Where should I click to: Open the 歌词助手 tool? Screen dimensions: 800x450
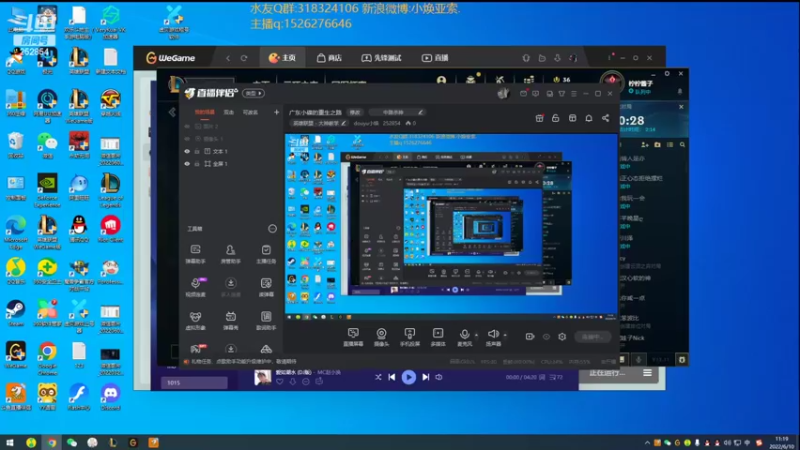pos(266,321)
